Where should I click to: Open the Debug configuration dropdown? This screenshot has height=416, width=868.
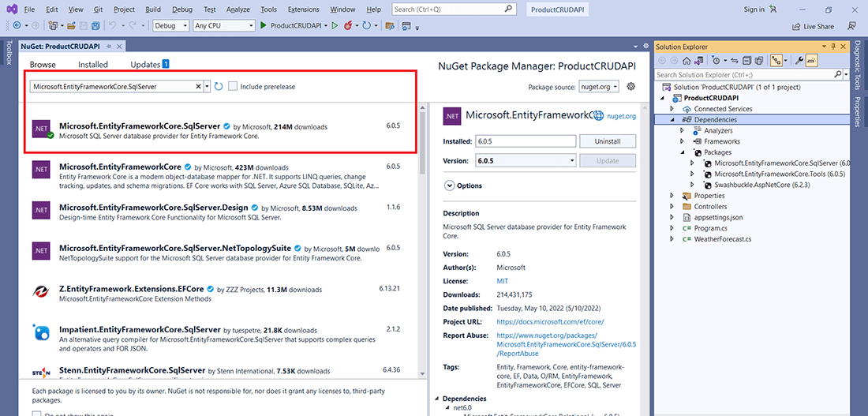click(170, 25)
